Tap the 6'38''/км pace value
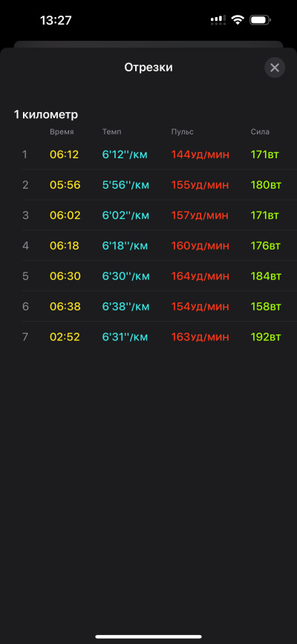 click(x=125, y=307)
